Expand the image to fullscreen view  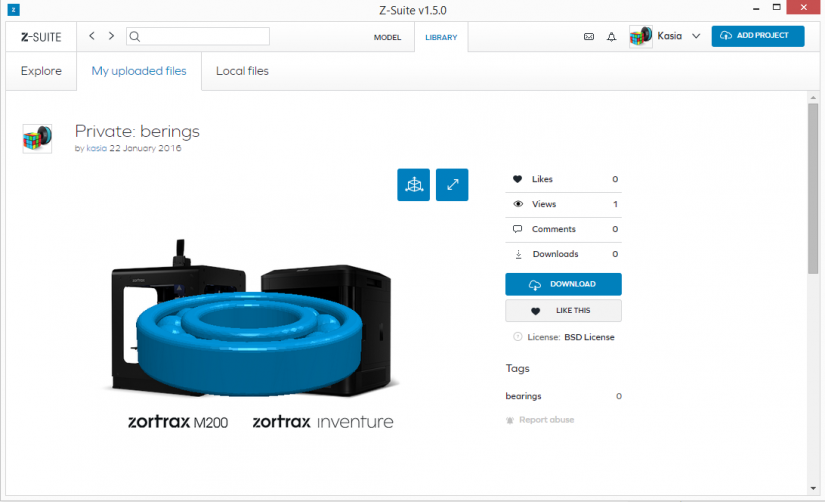point(452,185)
